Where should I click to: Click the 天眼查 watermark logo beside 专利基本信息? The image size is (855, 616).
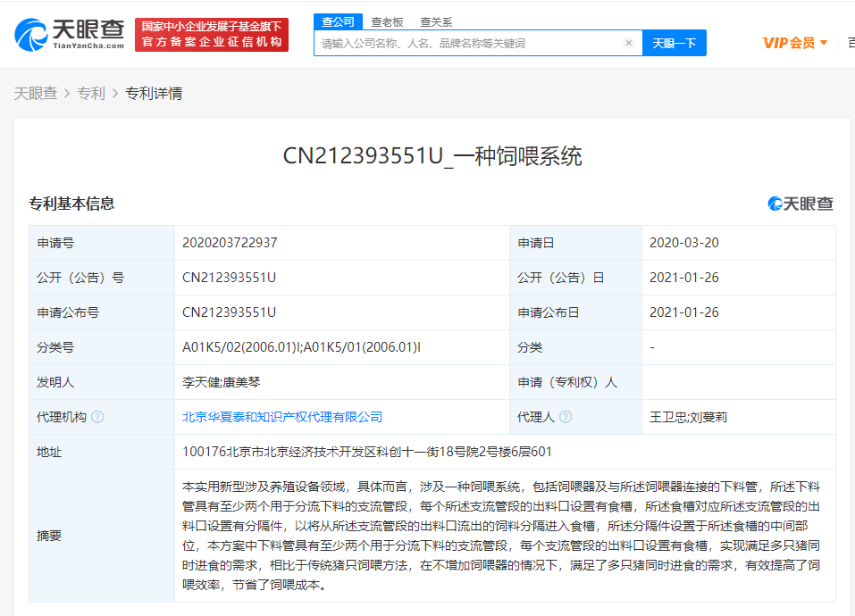coord(801,204)
